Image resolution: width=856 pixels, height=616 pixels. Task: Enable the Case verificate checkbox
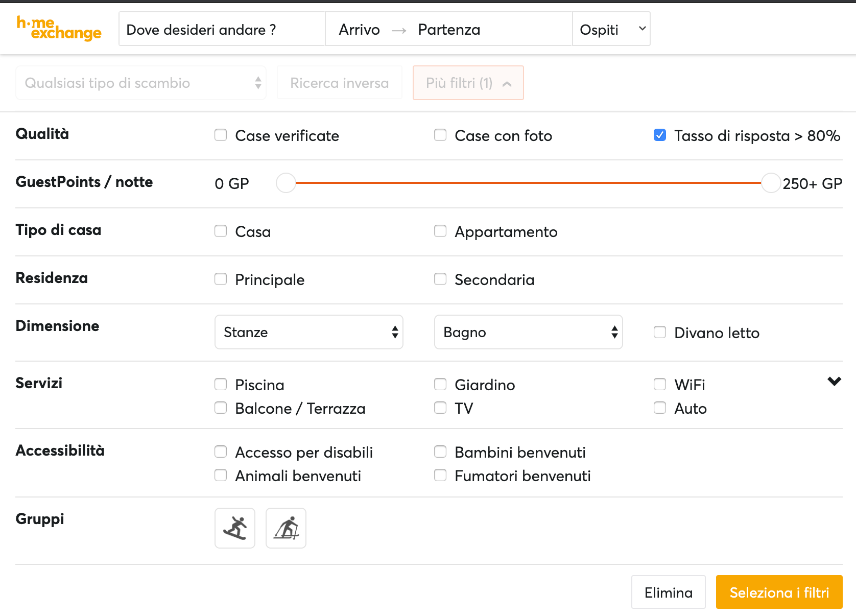tap(221, 135)
